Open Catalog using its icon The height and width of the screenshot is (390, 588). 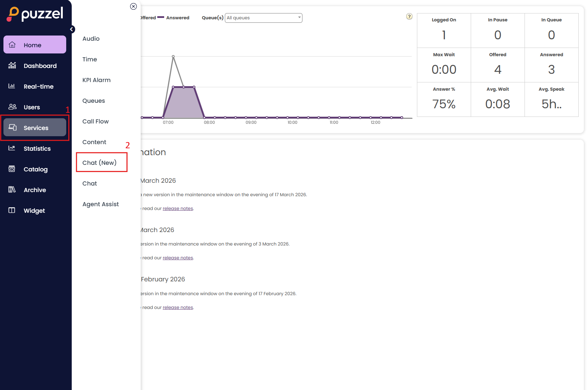12,169
